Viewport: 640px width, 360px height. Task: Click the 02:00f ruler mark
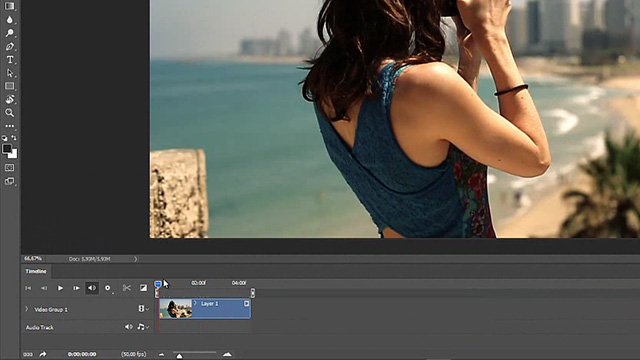[x=198, y=283]
